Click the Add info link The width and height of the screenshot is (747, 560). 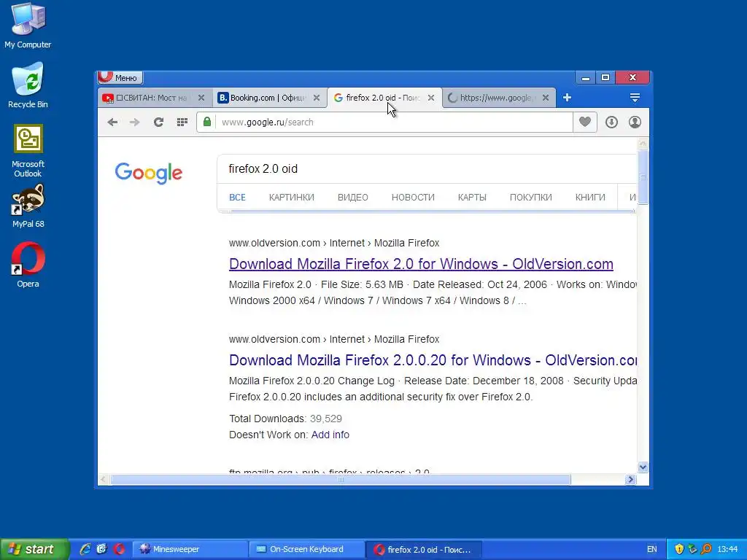click(330, 435)
